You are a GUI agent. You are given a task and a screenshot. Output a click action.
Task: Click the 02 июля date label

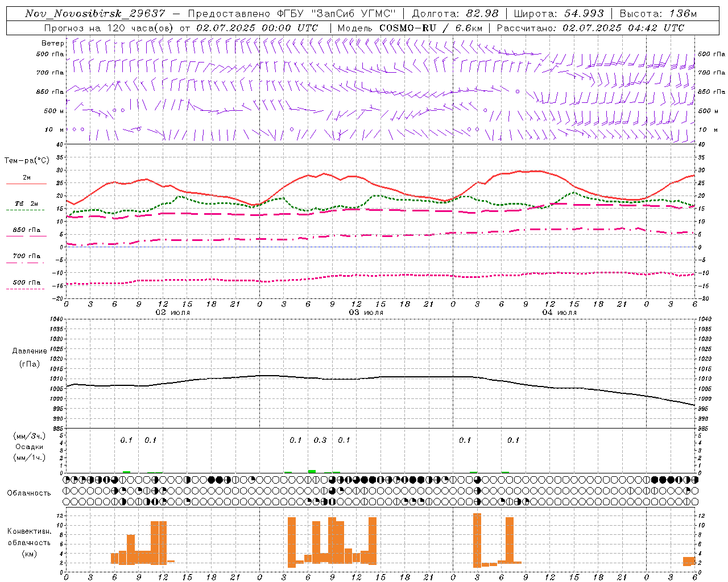point(173,313)
